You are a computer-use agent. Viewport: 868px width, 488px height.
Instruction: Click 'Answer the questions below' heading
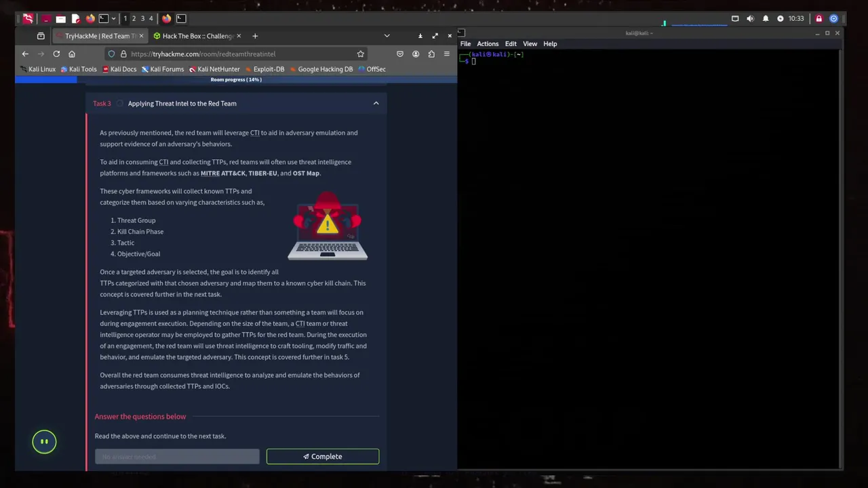(140, 417)
